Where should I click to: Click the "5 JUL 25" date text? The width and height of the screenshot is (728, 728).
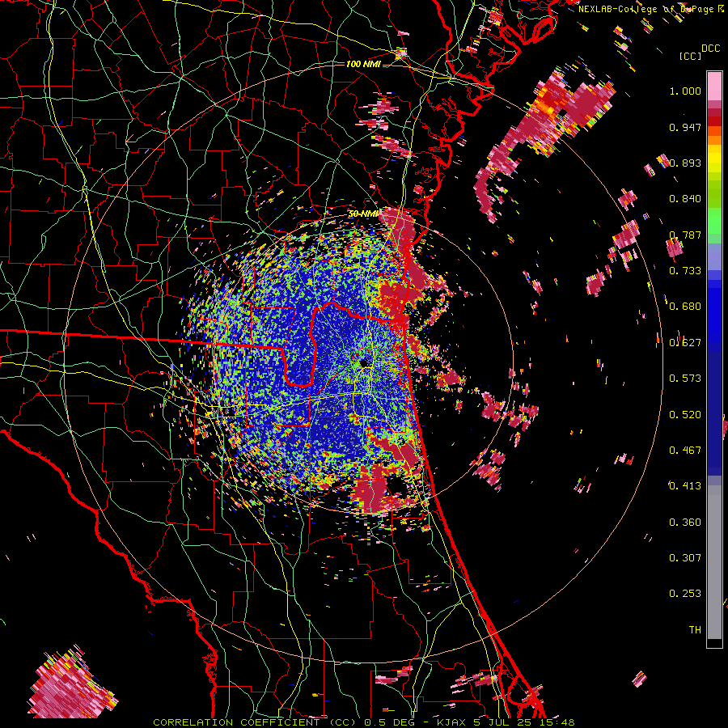pos(504,722)
